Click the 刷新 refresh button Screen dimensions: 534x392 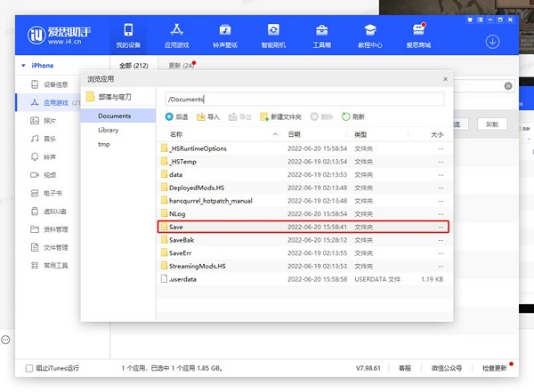[353, 117]
